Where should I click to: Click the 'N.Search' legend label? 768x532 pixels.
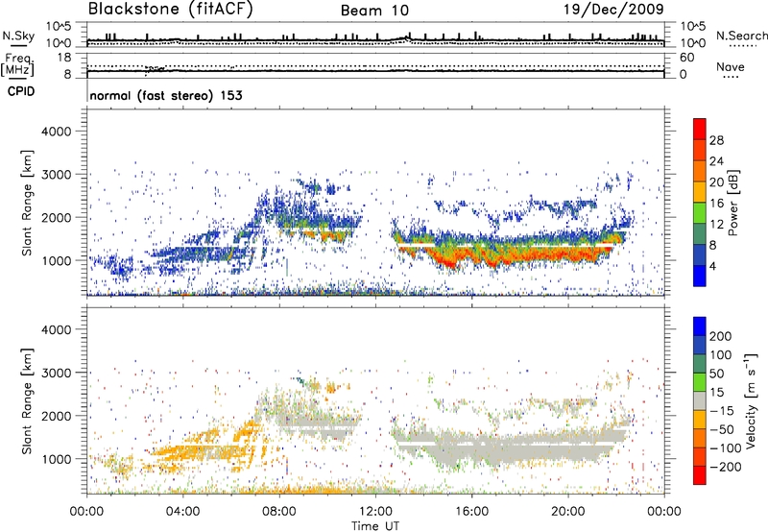click(x=741, y=36)
